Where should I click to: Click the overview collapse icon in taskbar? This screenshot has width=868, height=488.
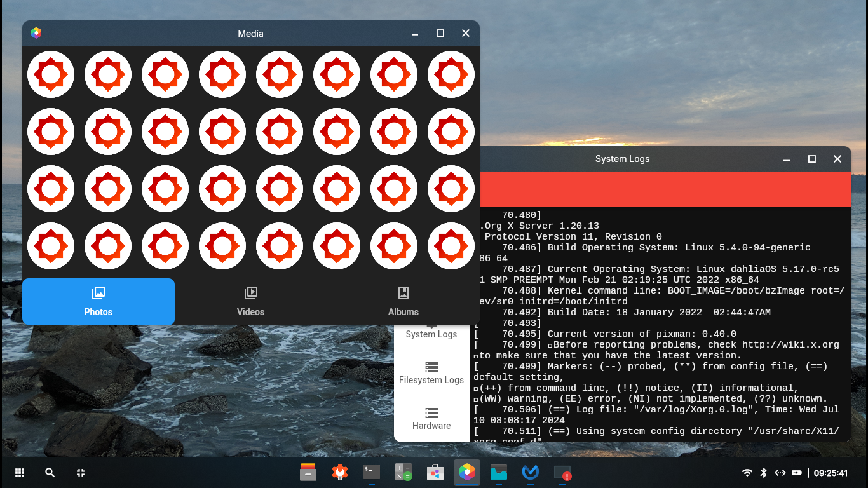click(81, 473)
